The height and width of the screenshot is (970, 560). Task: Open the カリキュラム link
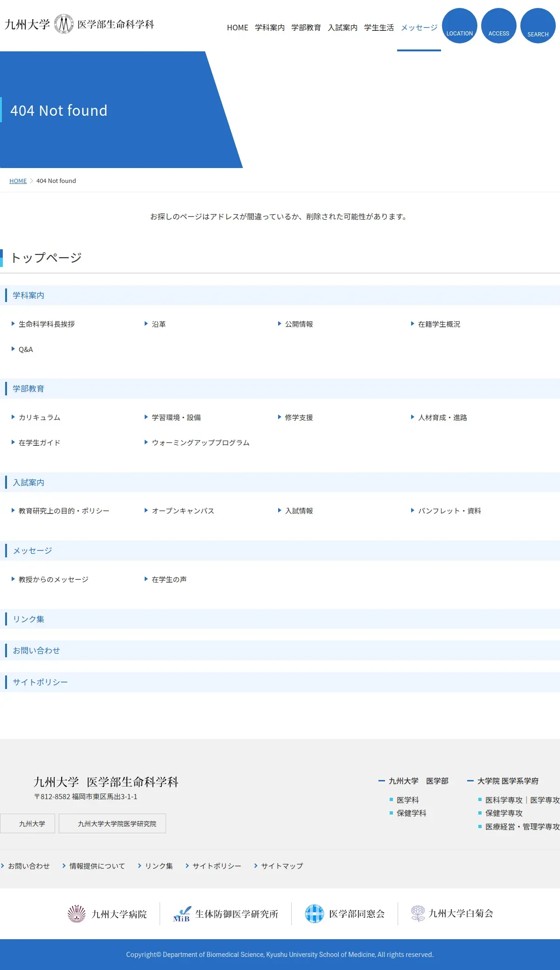click(x=40, y=417)
